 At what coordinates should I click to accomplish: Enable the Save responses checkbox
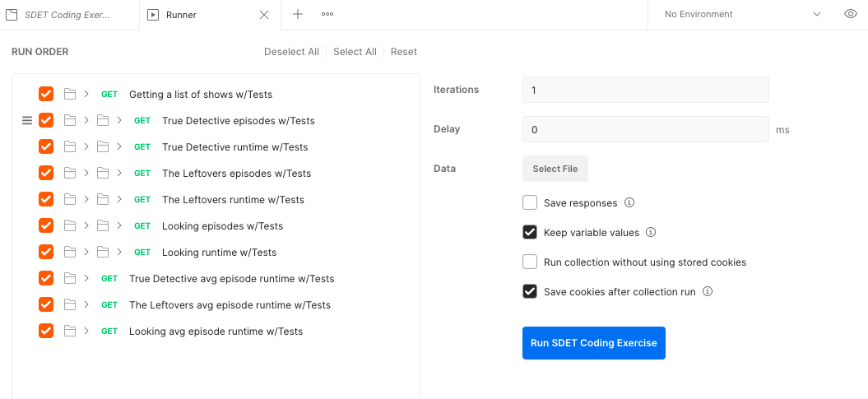tap(530, 202)
